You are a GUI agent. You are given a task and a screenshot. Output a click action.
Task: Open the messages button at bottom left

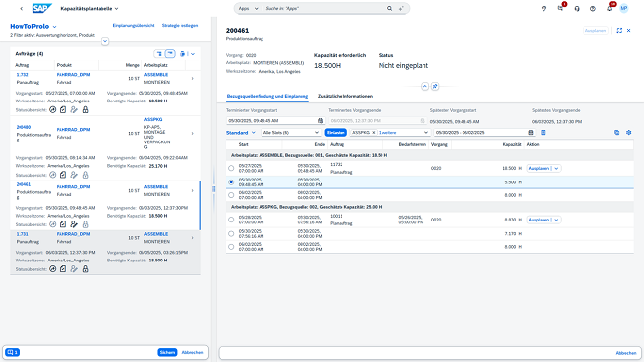point(13,352)
